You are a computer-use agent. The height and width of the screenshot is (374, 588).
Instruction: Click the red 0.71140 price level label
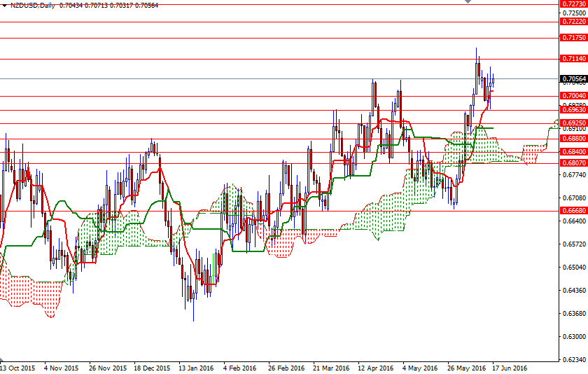point(573,59)
